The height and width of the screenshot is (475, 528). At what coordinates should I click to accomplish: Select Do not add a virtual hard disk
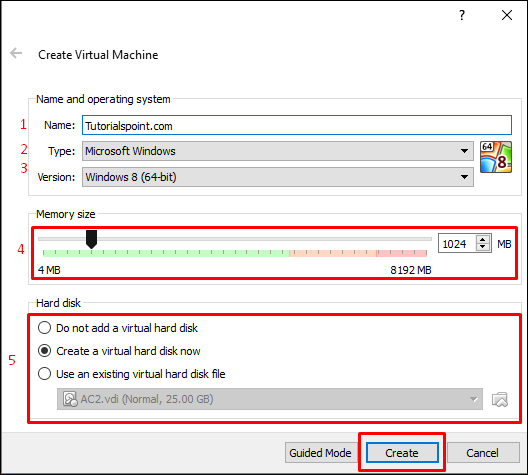[x=118, y=328]
